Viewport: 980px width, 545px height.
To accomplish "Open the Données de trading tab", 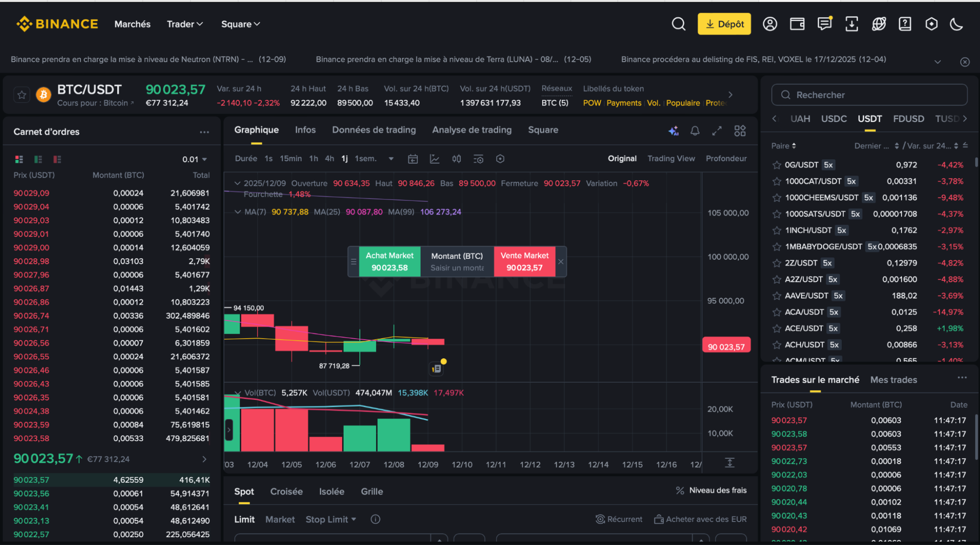I will [374, 129].
